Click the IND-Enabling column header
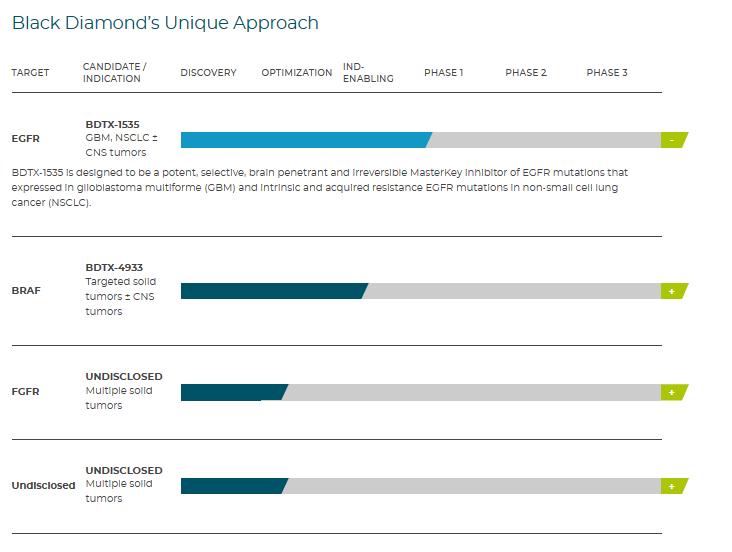The height and width of the screenshot is (552, 732). coord(367,73)
